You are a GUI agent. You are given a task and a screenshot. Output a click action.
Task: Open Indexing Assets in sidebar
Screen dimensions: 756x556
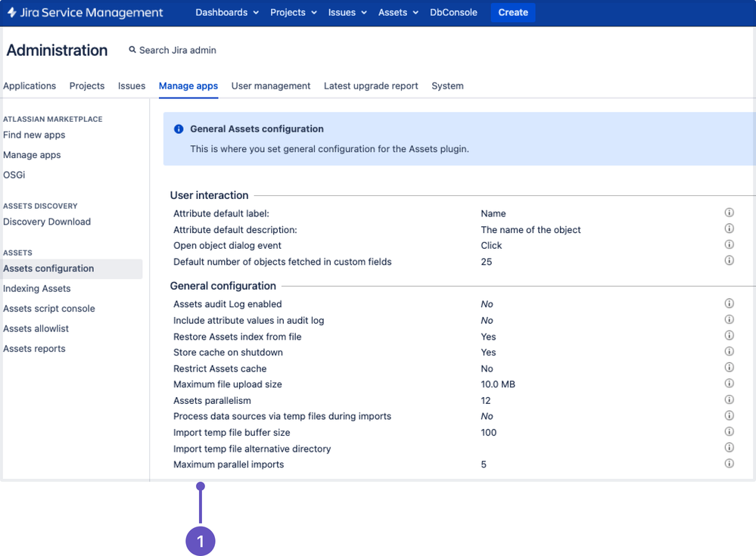36,289
